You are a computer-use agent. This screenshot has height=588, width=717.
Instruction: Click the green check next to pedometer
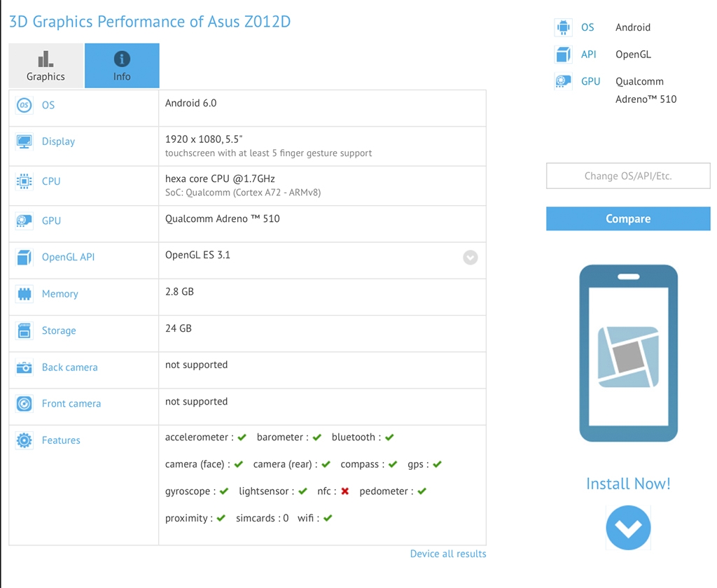(x=422, y=491)
